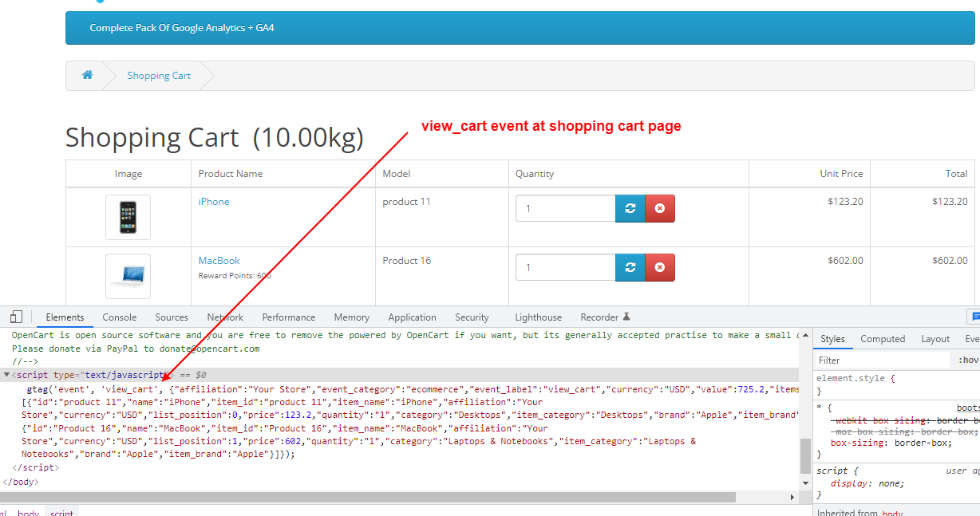
Task: Open the Console tab
Action: point(120,317)
